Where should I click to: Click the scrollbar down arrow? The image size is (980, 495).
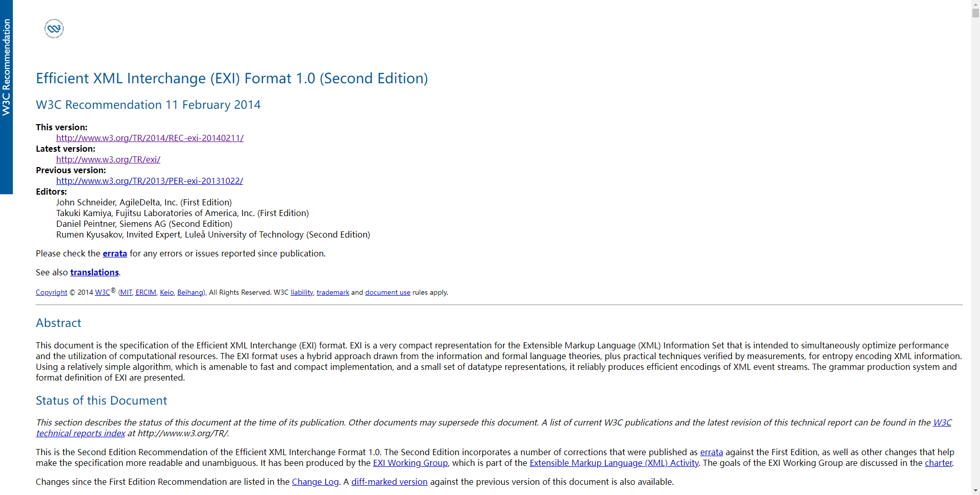(975, 491)
